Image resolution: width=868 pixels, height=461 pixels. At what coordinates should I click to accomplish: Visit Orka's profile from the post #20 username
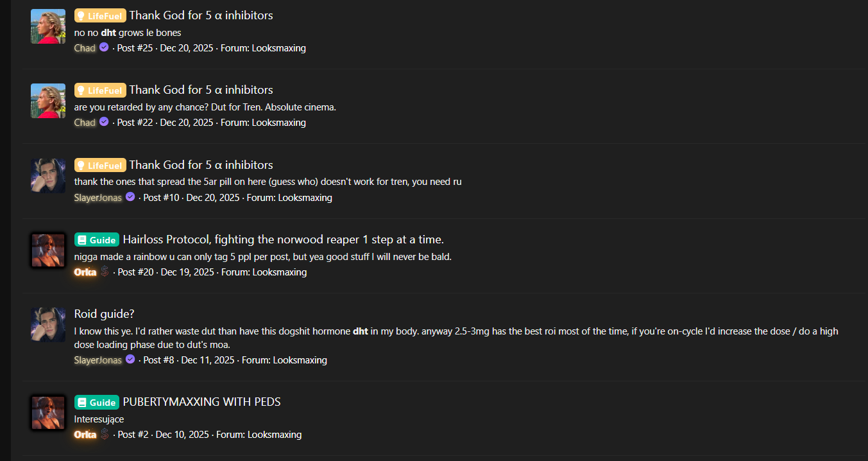[x=85, y=272]
